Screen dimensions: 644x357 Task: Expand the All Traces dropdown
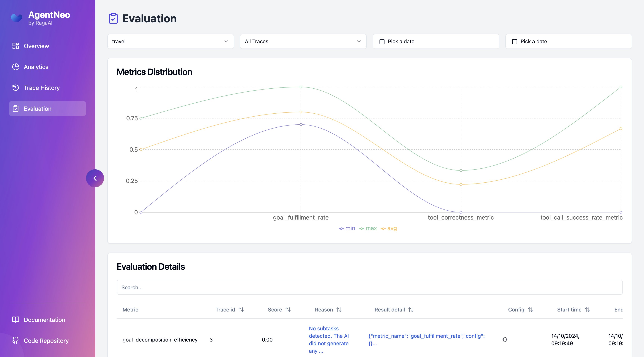pos(303,41)
